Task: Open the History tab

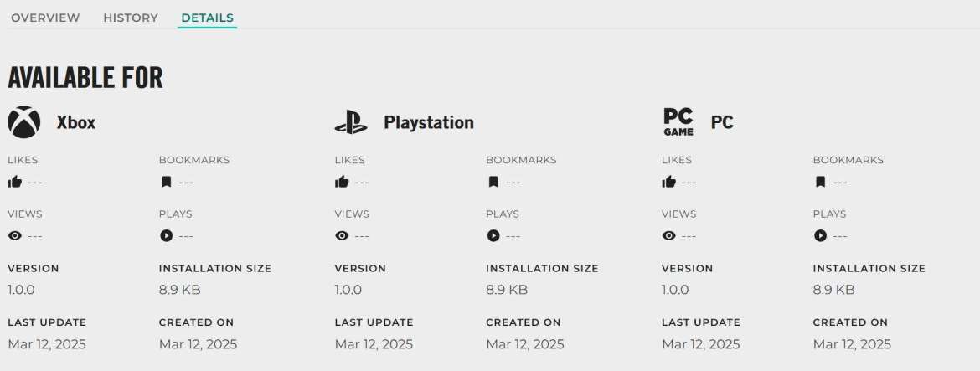Action: click(x=131, y=18)
